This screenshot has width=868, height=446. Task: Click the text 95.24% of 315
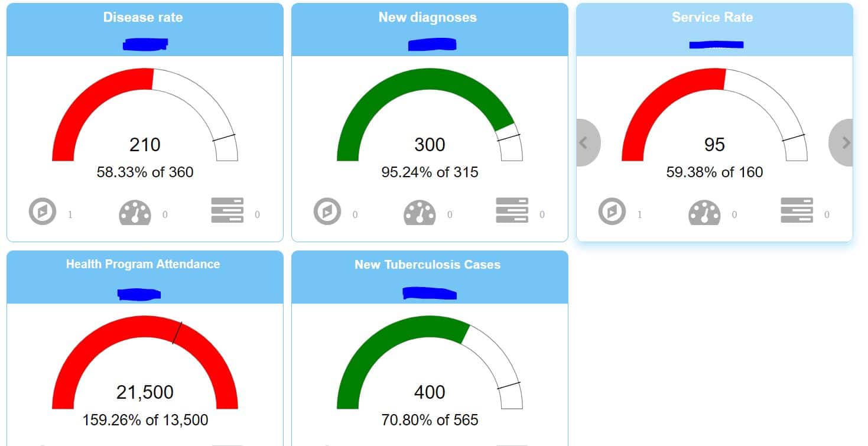(430, 172)
